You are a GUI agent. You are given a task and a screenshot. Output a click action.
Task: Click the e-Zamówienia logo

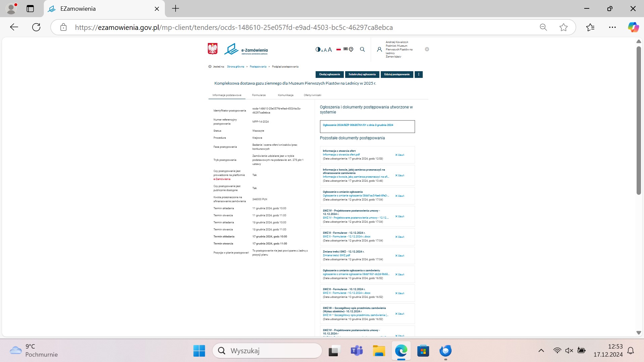pos(246,49)
